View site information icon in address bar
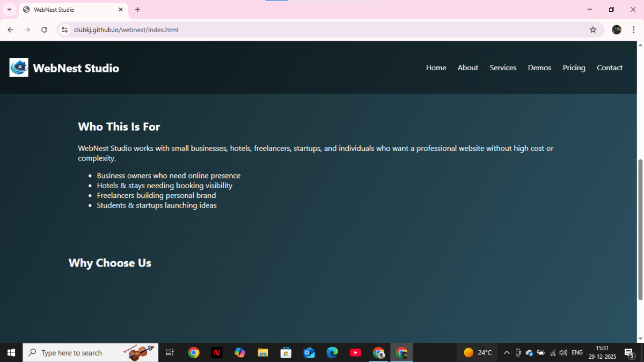 pos(64,30)
